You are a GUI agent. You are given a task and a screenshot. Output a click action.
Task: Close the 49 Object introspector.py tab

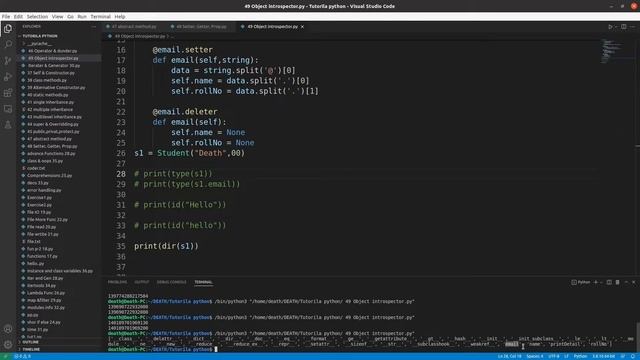(302, 27)
